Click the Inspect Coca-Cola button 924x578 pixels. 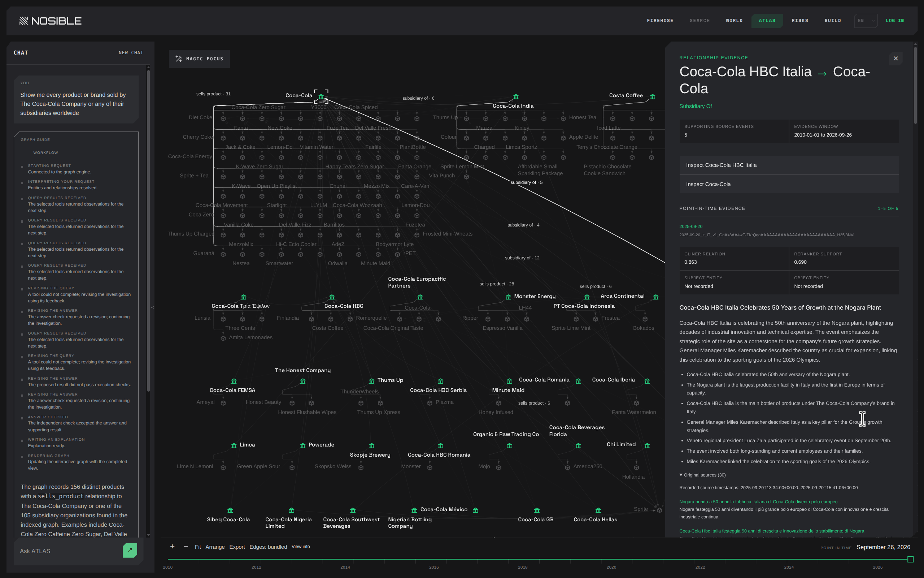coord(789,184)
